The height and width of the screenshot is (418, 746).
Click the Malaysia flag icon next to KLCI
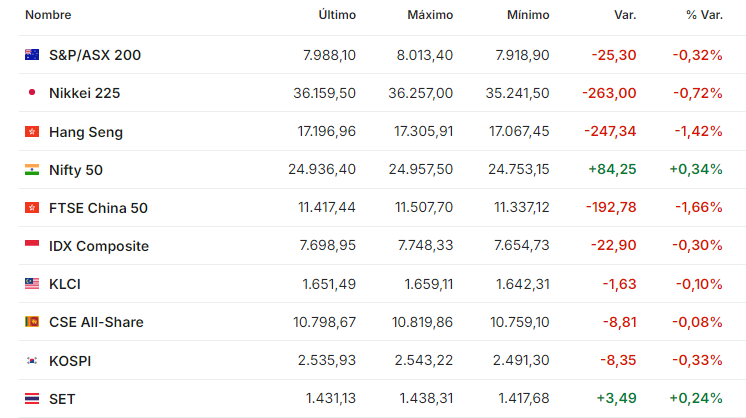click(x=32, y=284)
